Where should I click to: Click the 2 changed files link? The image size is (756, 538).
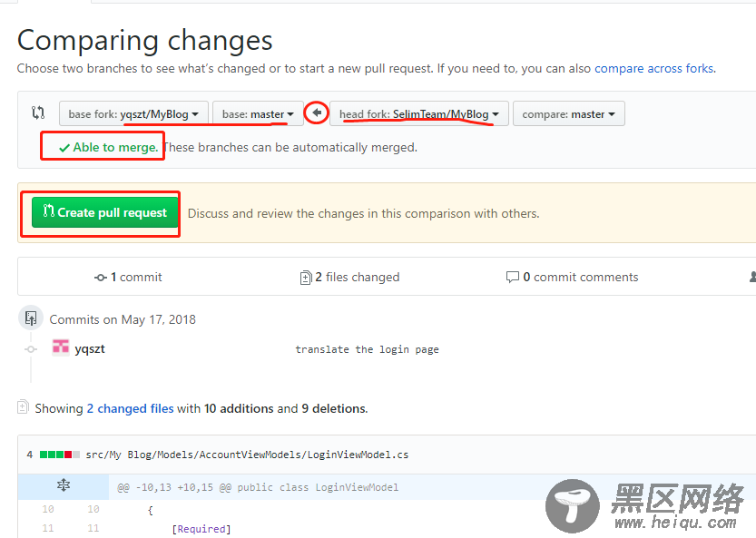pyautogui.click(x=130, y=408)
